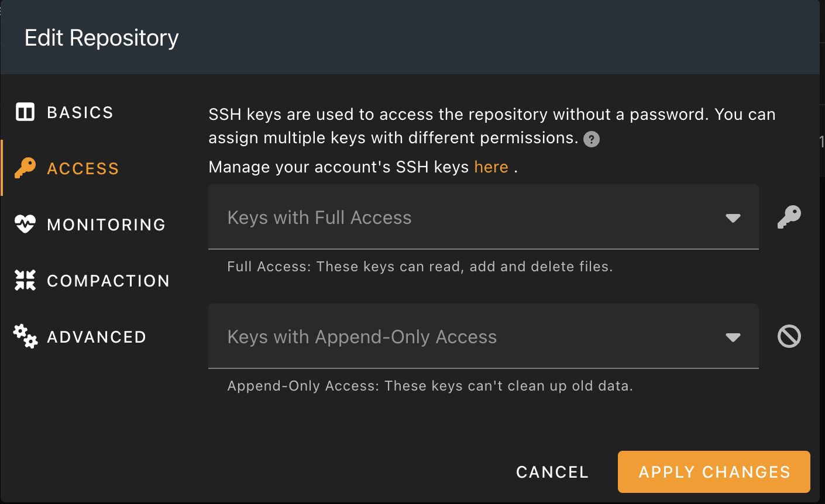Screen dimensions: 825x504
Task: Click the Compaction arrows icon
Action: 25,280
